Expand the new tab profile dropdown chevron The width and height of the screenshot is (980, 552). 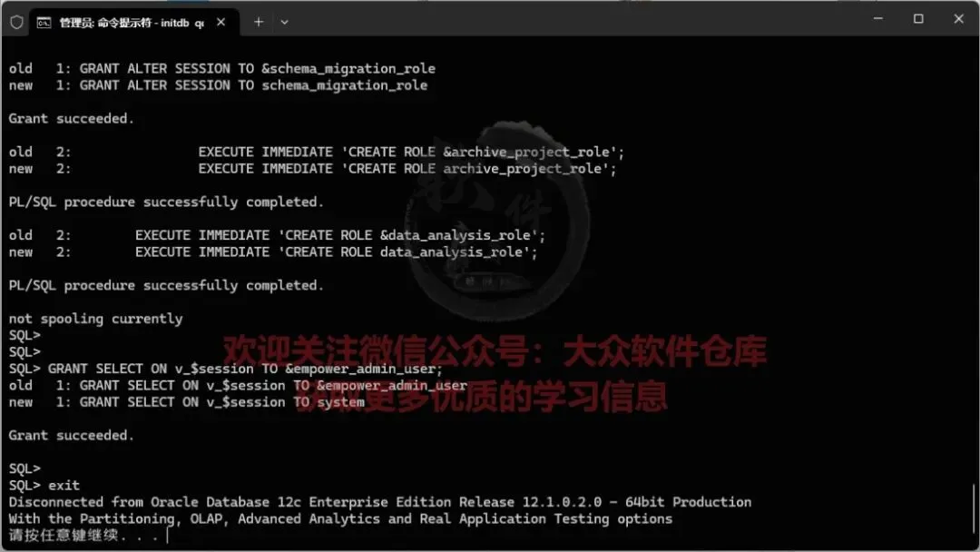tap(284, 23)
